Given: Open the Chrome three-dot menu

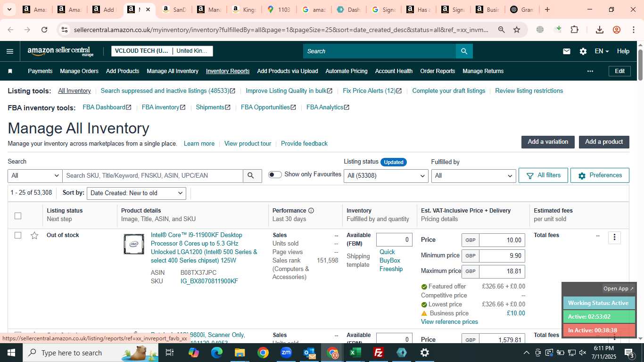Looking at the screenshot, I should pyautogui.click(x=634, y=30).
